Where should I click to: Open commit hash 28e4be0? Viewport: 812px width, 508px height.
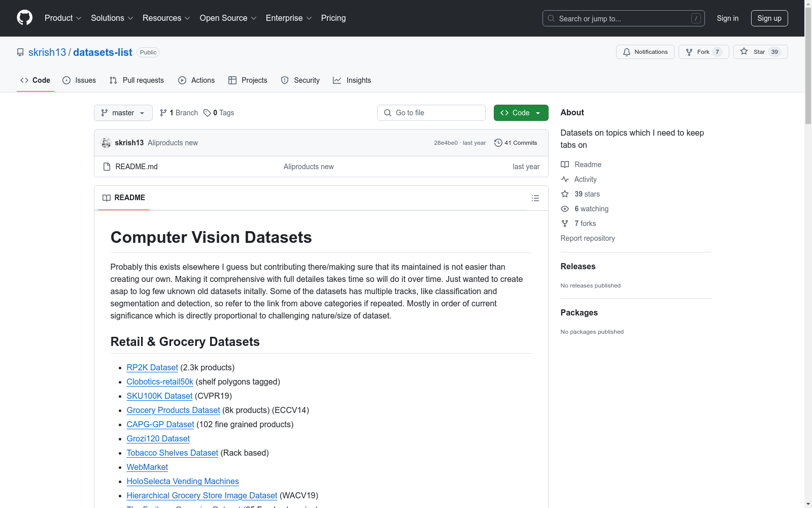tap(446, 143)
